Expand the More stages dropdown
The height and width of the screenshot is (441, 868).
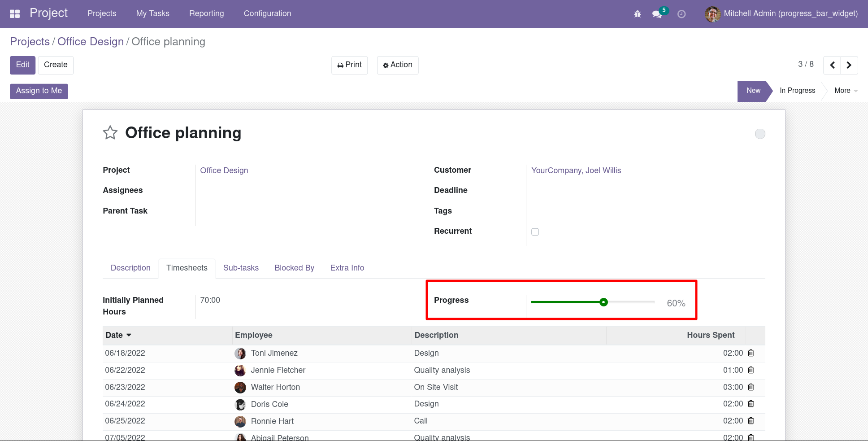tap(845, 91)
